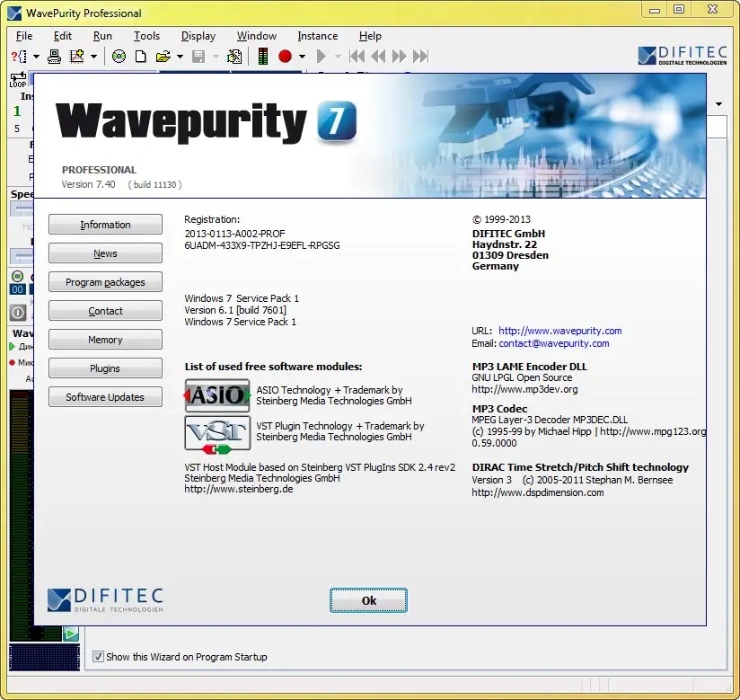Click the dark blue waveform overview thumbnail

pos(44,657)
